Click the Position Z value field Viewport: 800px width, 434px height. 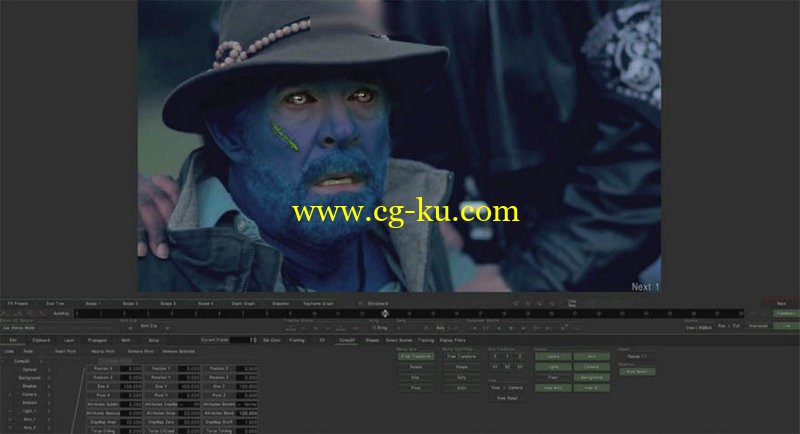(247, 368)
